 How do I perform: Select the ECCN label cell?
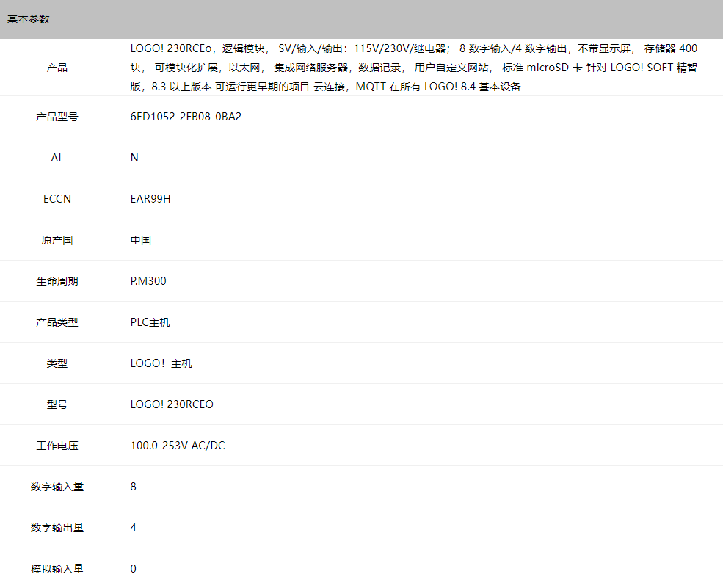point(57,199)
